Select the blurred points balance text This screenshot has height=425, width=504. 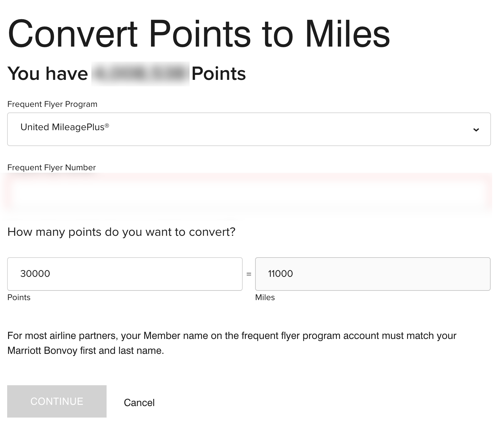point(140,73)
